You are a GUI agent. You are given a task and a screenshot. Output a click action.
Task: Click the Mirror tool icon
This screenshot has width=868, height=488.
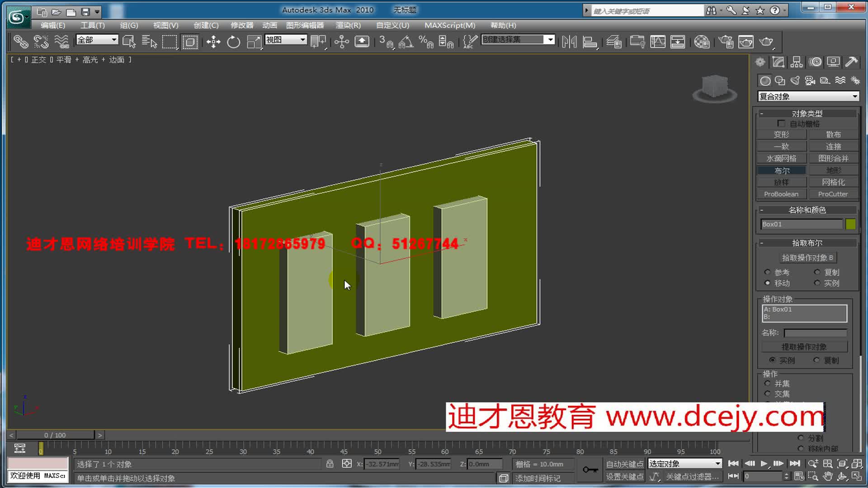point(569,42)
